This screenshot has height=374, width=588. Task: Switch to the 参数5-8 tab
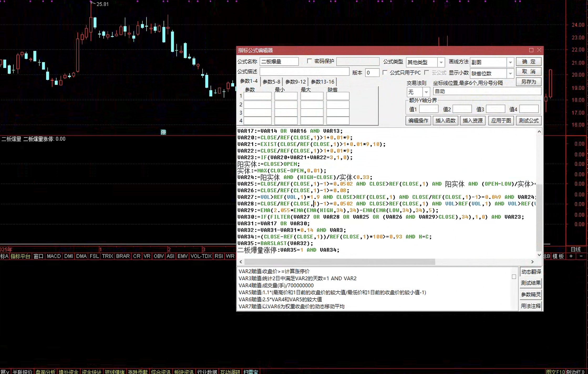[x=271, y=82]
